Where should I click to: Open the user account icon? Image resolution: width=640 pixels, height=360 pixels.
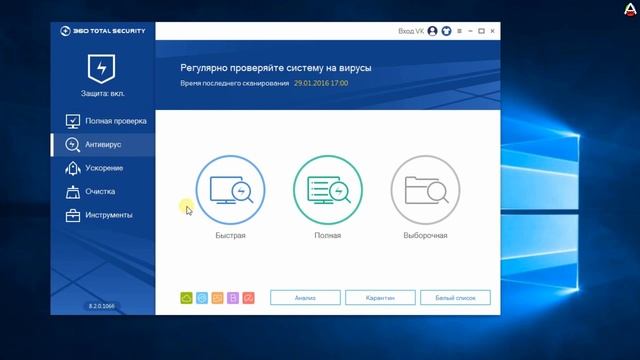pos(433,31)
